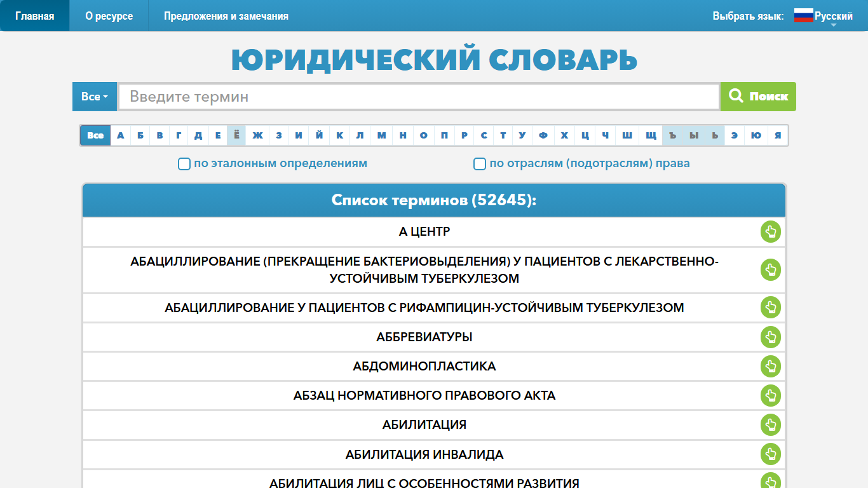Open the 'О ресурсе' page
This screenshot has width=868, height=488.
109,16
